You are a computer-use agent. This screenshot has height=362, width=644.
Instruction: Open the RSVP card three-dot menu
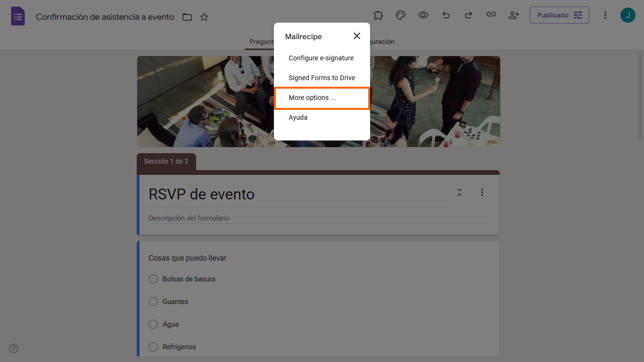point(482,192)
